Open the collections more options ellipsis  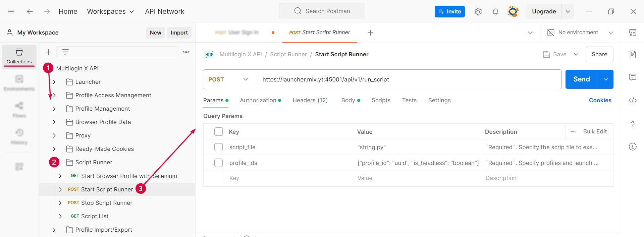coord(186,52)
